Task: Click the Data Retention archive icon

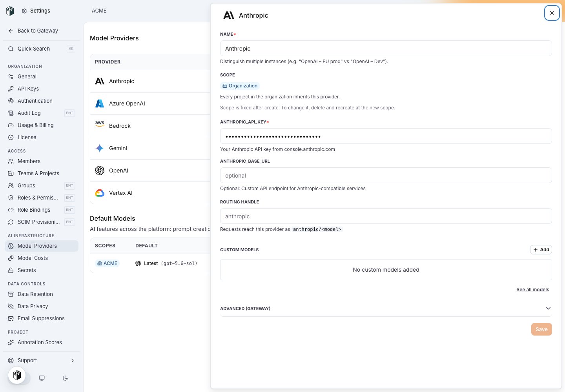Action: (11, 294)
